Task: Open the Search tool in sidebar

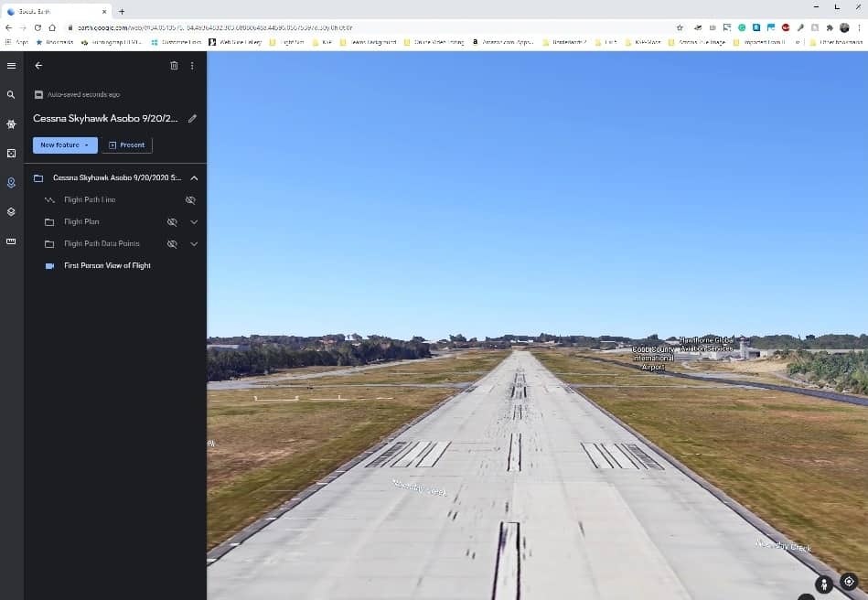Action: pyautogui.click(x=11, y=94)
